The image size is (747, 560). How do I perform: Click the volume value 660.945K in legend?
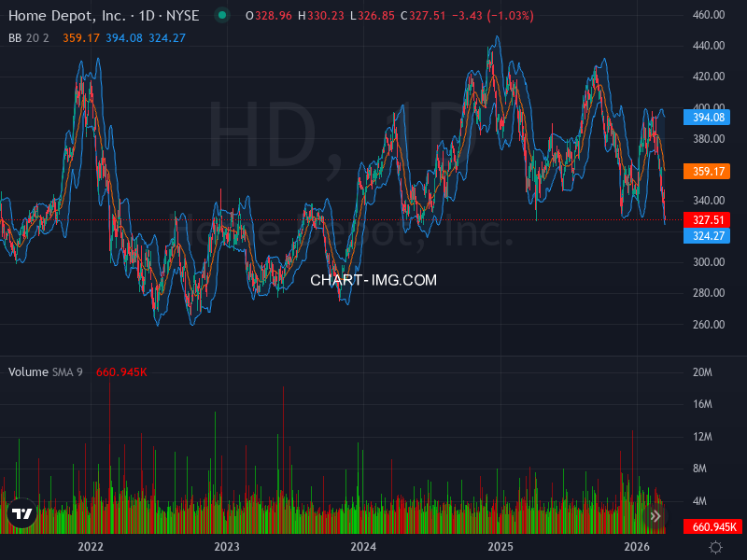click(121, 371)
